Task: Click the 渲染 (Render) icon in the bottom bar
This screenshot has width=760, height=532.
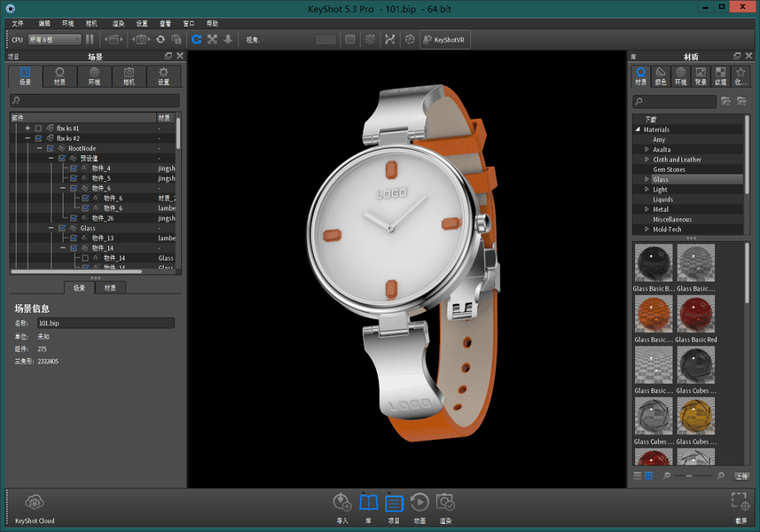Action: [x=445, y=503]
